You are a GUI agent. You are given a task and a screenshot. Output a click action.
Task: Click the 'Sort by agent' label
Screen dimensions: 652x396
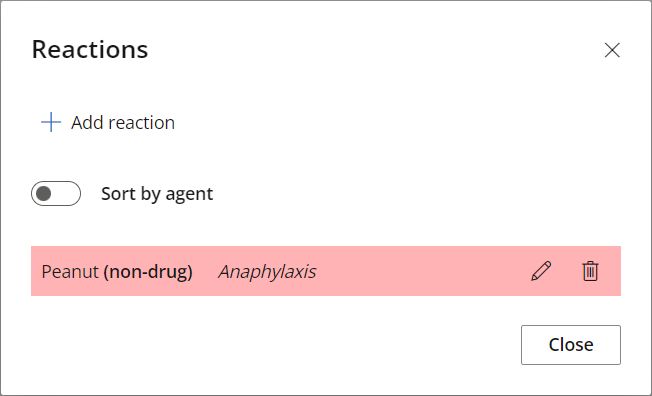(157, 194)
